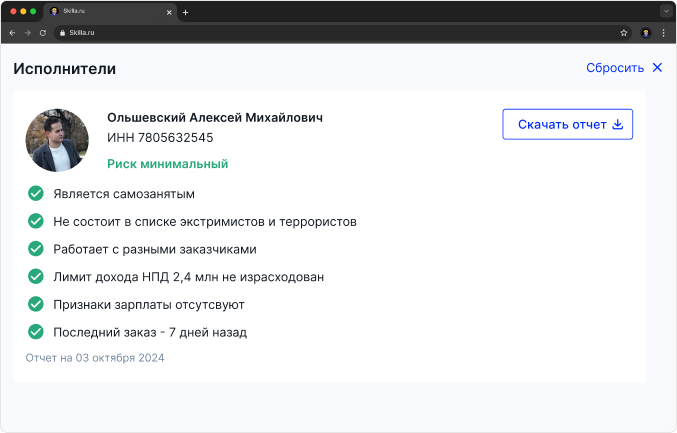
Task: Select ИНН 7805632545 text
Action: [x=160, y=138]
